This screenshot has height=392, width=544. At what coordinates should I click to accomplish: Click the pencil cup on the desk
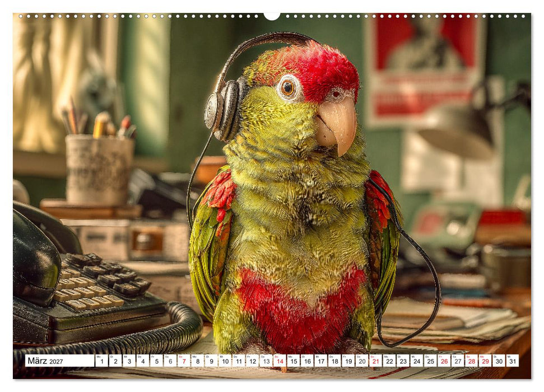coord(99,169)
